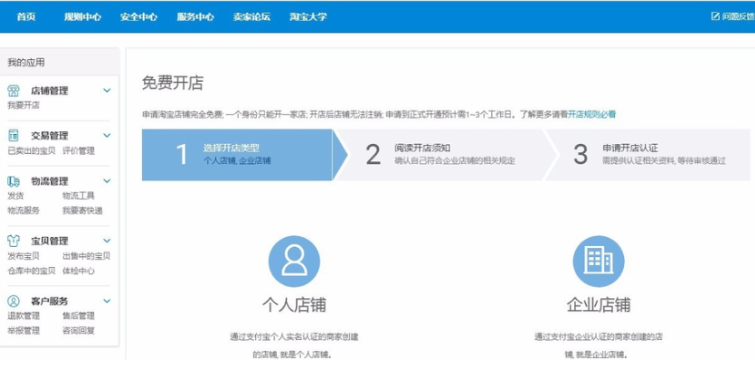Open 咨询回复 in sidebar

click(78, 331)
